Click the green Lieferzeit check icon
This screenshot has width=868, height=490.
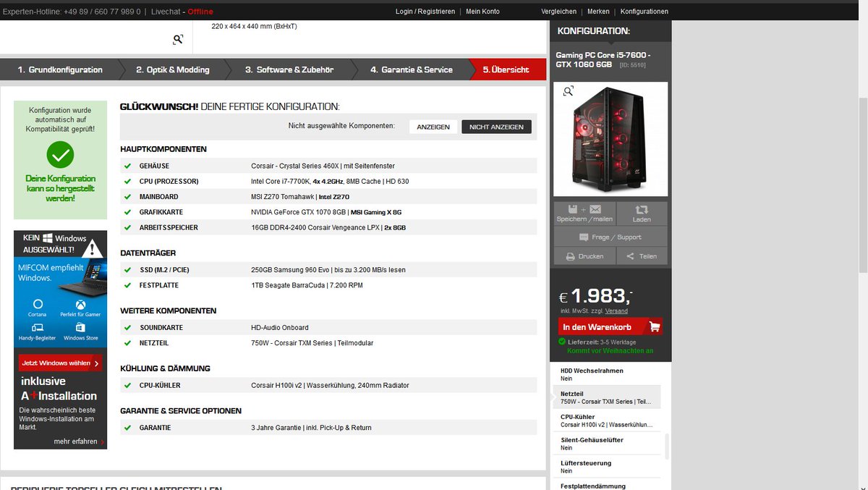(x=562, y=341)
